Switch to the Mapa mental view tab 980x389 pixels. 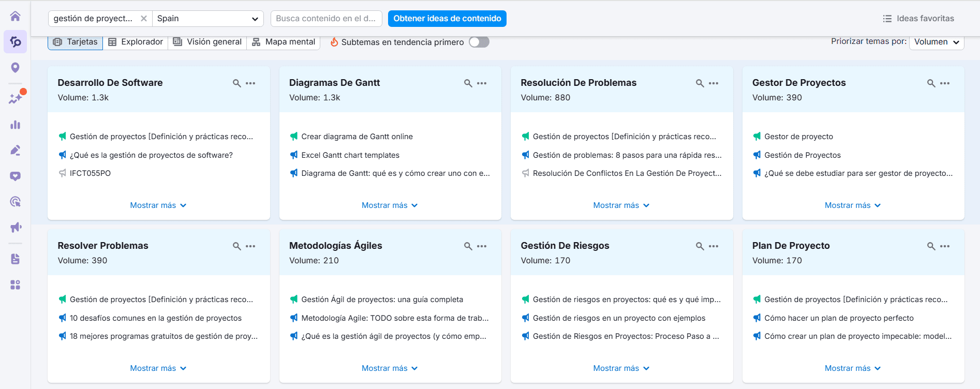[x=284, y=42]
